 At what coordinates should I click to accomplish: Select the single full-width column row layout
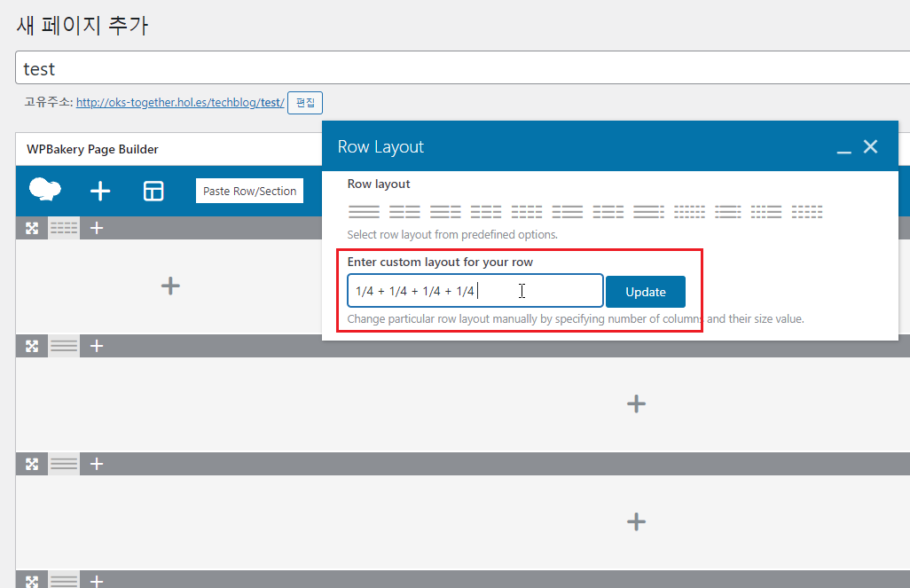point(364,212)
